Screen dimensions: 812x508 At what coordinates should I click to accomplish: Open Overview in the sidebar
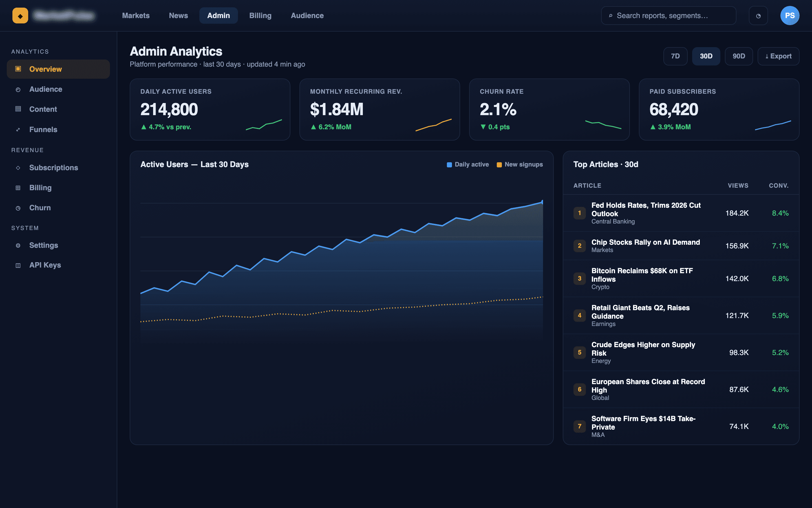click(58, 69)
